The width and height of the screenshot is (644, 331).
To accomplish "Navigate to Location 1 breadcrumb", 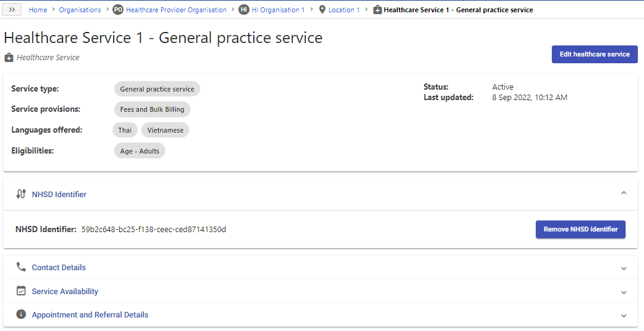I will (x=344, y=10).
